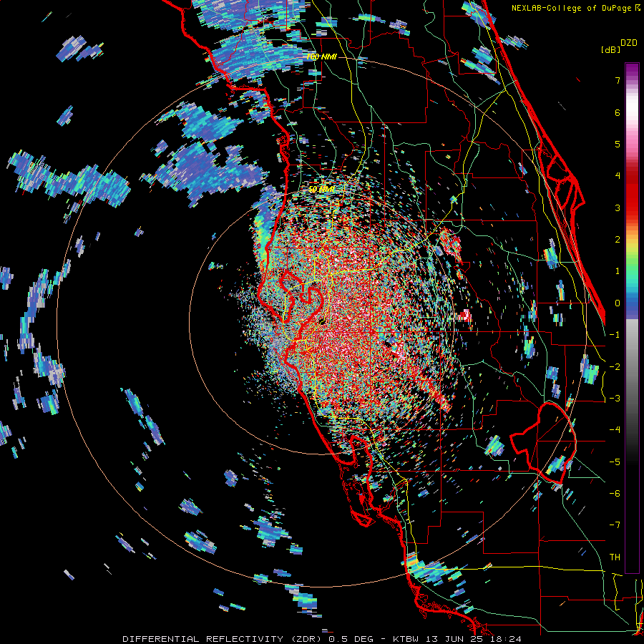Viewport: 644px width, 644px height.
Task: Click the TH threshold label on the scale
Action: coord(615,557)
